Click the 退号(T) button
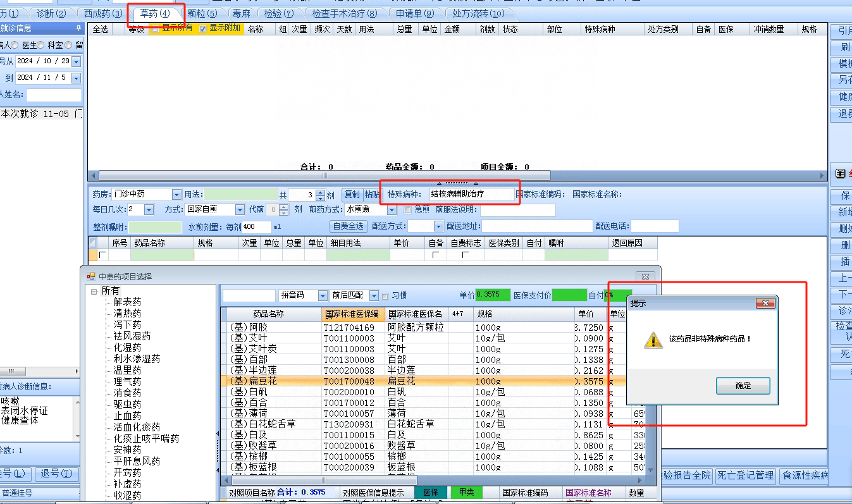The width and height of the screenshot is (852, 504). tap(56, 474)
